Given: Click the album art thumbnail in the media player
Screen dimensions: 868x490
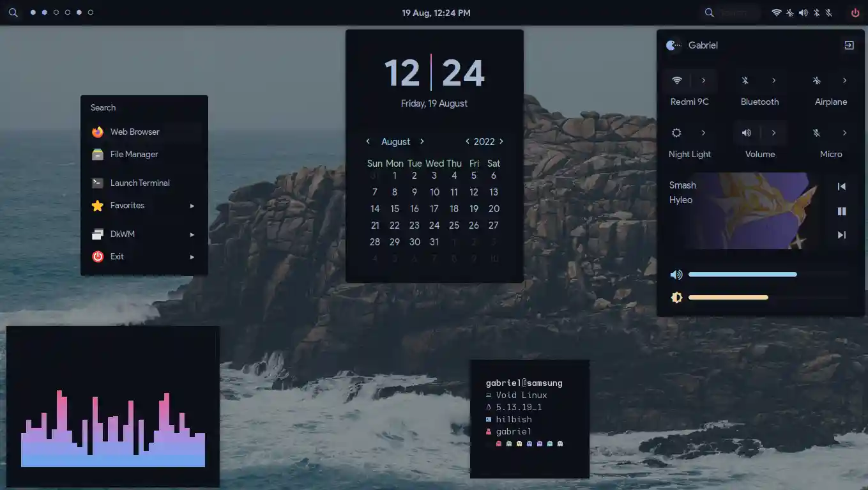Looking at the screenshot, I should (x=750, y=211).
